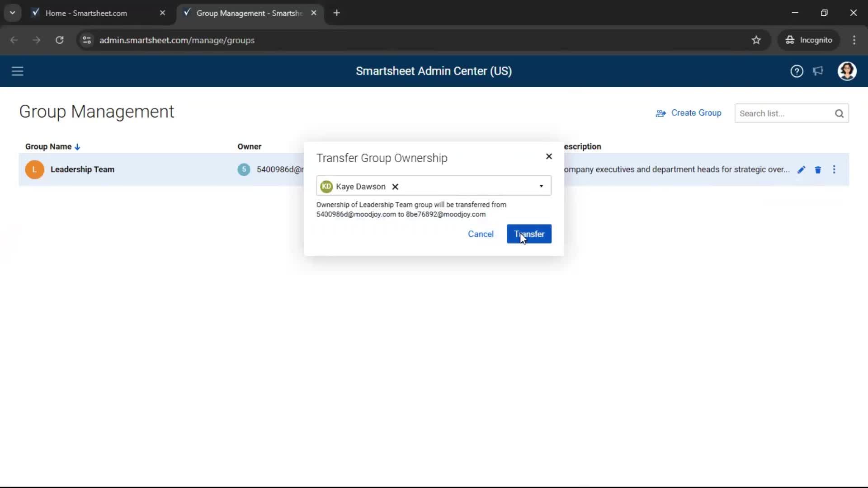
Task: Click the Help icon in the header
Action: point(797,71)
